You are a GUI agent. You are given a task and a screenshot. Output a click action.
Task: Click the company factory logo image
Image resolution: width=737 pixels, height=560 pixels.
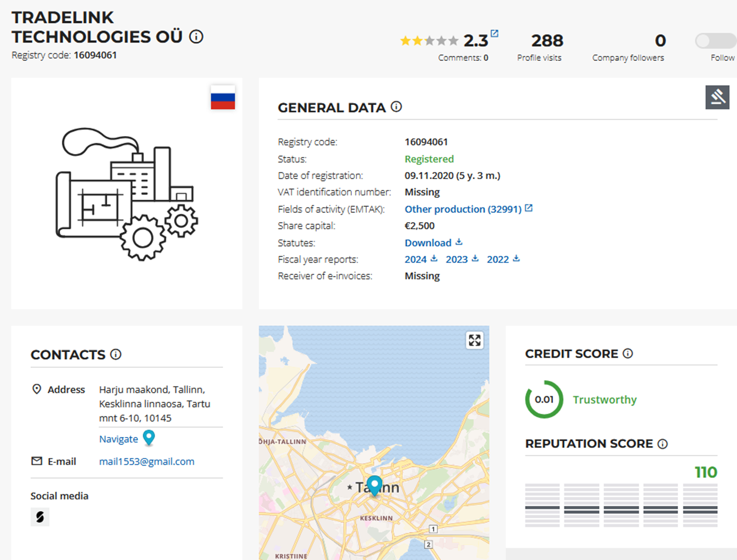[127, 194]
